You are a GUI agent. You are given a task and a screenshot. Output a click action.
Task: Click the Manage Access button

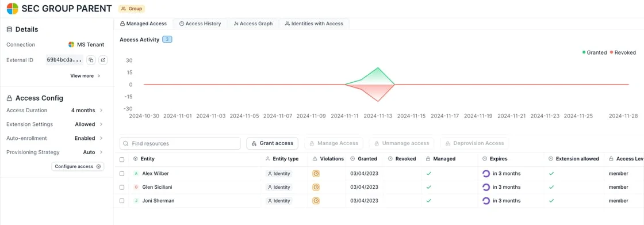[x=333, y=143]
